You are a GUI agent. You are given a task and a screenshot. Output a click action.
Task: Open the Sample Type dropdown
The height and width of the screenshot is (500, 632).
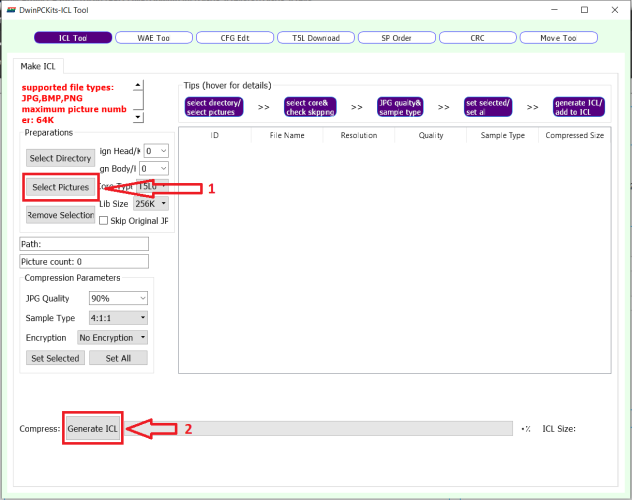[x=118, y=317]
